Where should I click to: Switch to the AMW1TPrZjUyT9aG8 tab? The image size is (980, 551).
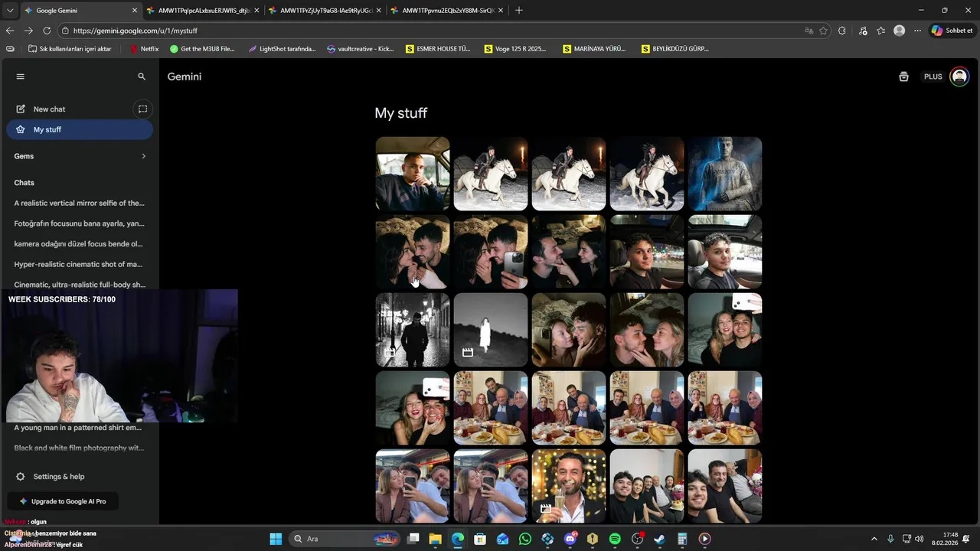click(x=325, y=11)
